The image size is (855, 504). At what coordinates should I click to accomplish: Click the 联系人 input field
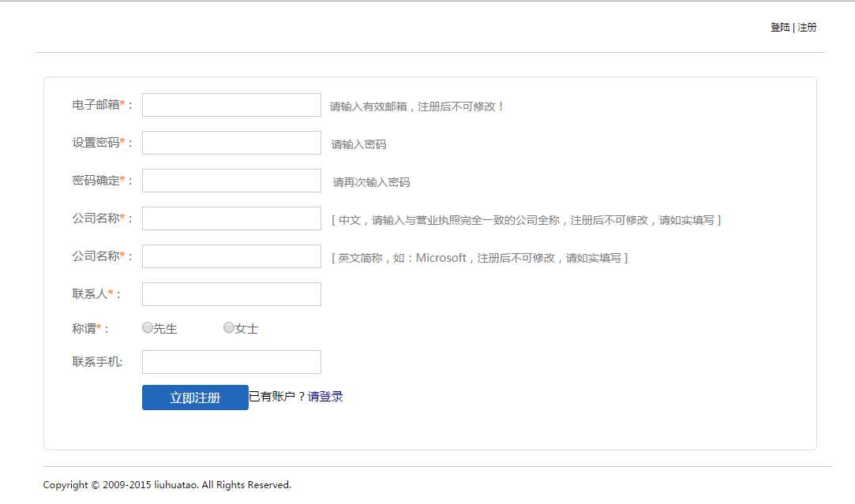pos(231,294)
